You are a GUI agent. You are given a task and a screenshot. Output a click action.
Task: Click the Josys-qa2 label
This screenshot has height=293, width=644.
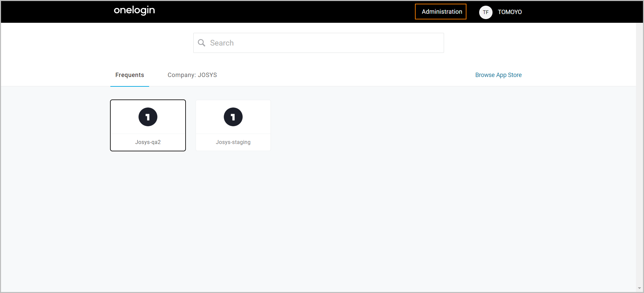pyautogui.click(x=148, y=142)
